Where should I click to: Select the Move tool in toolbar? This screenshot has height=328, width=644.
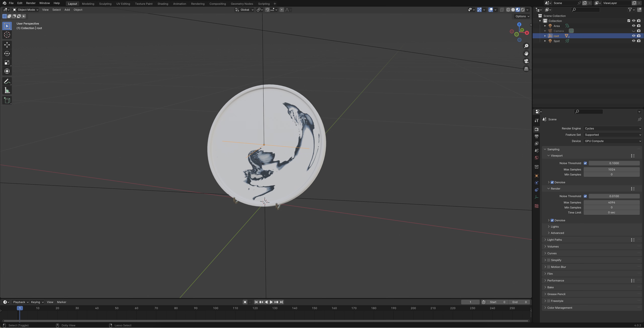coord(7,45)
